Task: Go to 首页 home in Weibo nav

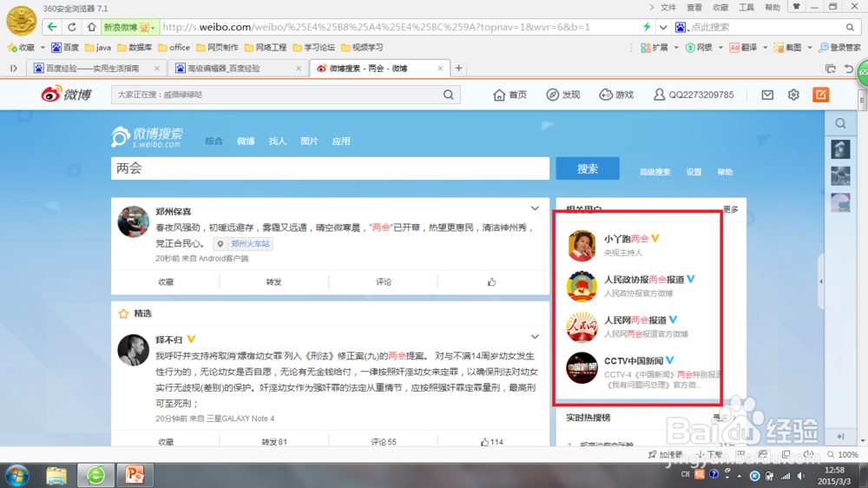Action: 510,95
